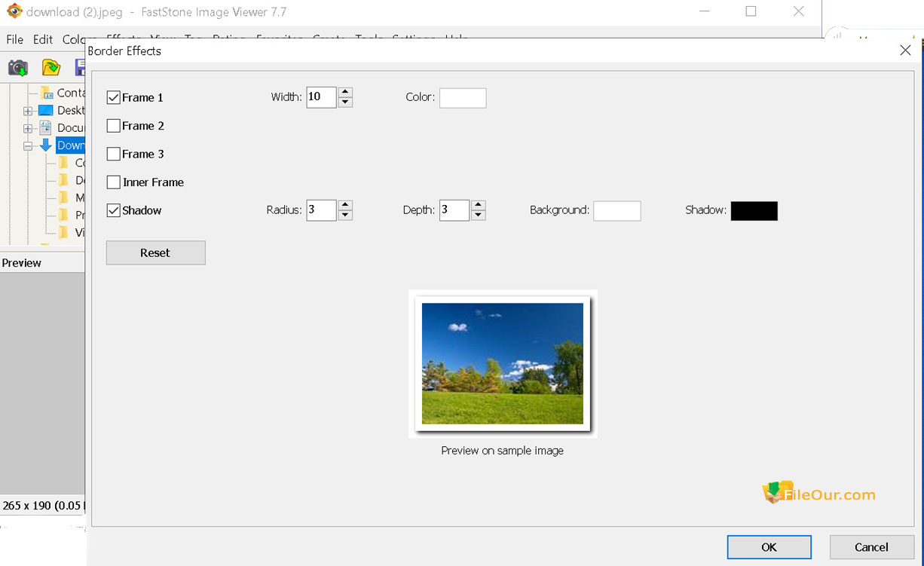The image size is (924, 566).
Task: Maximize the FastStone Image Viewer window
Action: click(x=751, y=11)
